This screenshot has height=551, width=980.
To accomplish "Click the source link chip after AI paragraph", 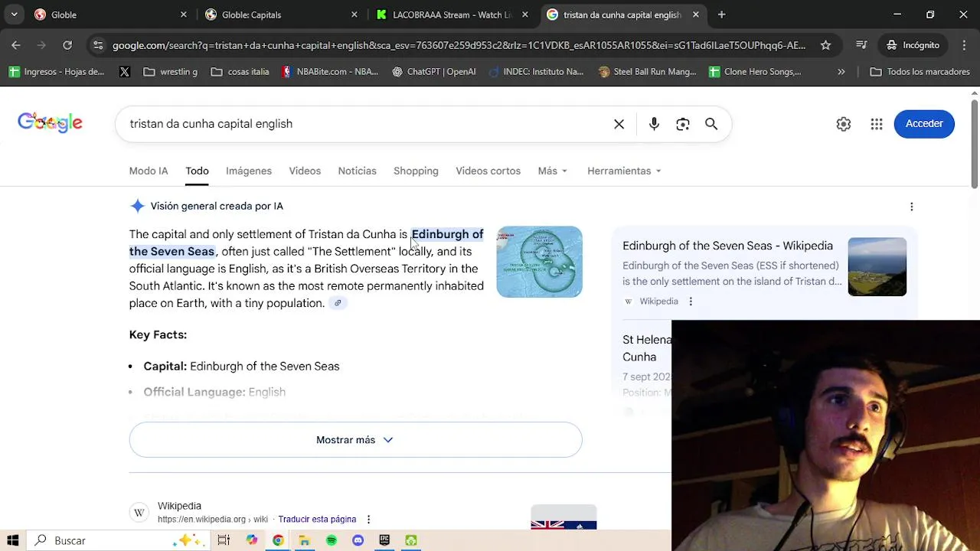I will 338,303.
